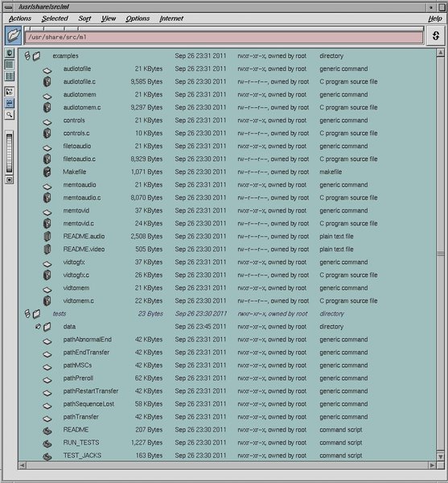
Task: Click the audiotofile.c source file icon
Action: (47, 81)
